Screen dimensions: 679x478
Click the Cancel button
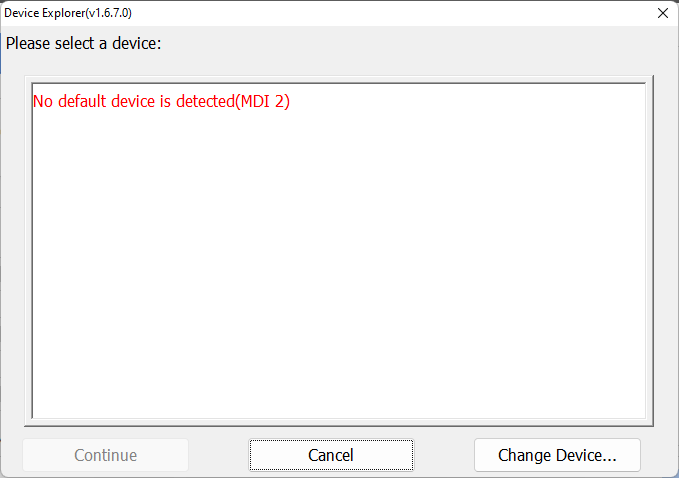coord(330,455)
